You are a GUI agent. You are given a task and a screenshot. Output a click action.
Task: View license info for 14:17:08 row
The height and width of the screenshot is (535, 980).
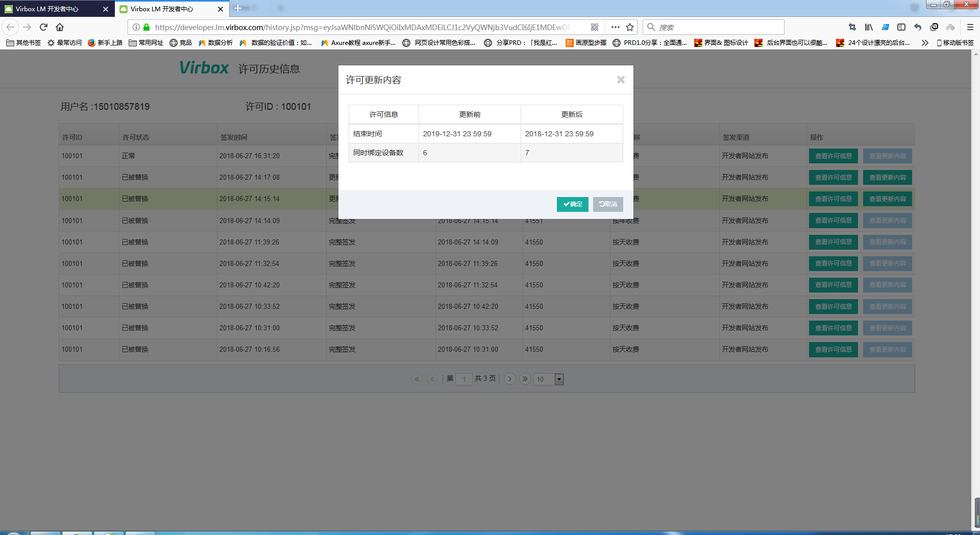tap(833, 178)
